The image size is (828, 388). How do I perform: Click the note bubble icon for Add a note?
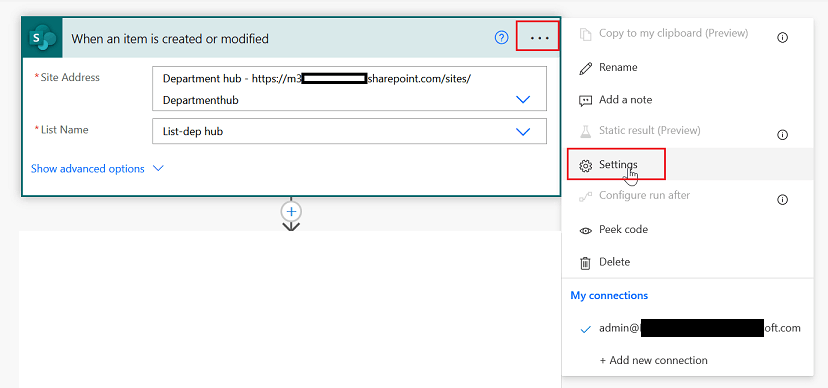(585, 101)
